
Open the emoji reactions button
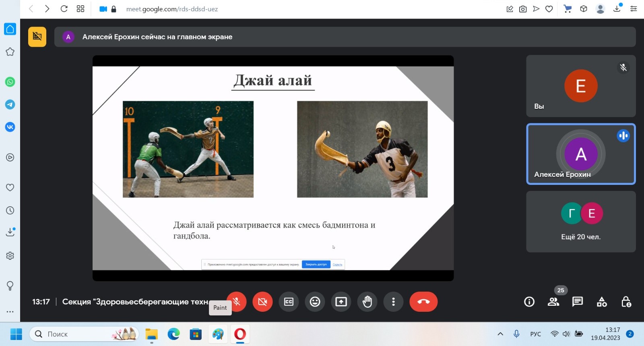pos(315,302)
